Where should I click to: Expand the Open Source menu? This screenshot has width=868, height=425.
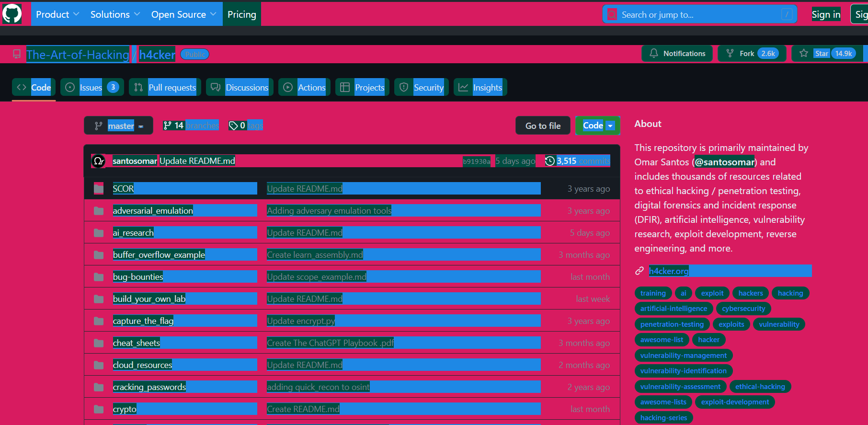click(x=184, y=14)
